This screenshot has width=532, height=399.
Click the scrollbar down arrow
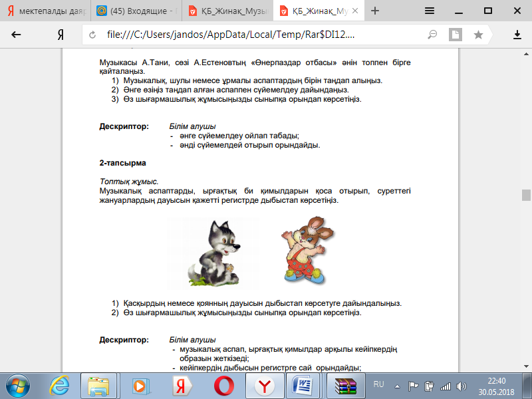tap(526, 366)
